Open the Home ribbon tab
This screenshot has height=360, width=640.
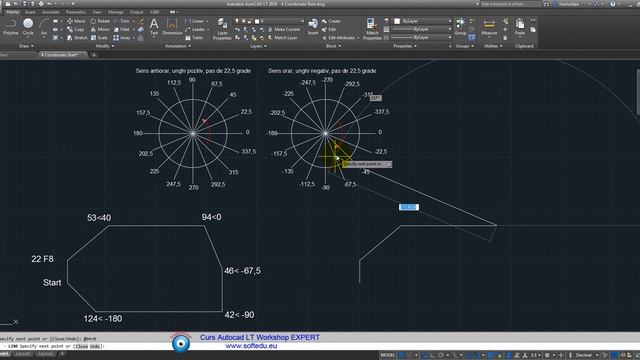coord(13,12)
